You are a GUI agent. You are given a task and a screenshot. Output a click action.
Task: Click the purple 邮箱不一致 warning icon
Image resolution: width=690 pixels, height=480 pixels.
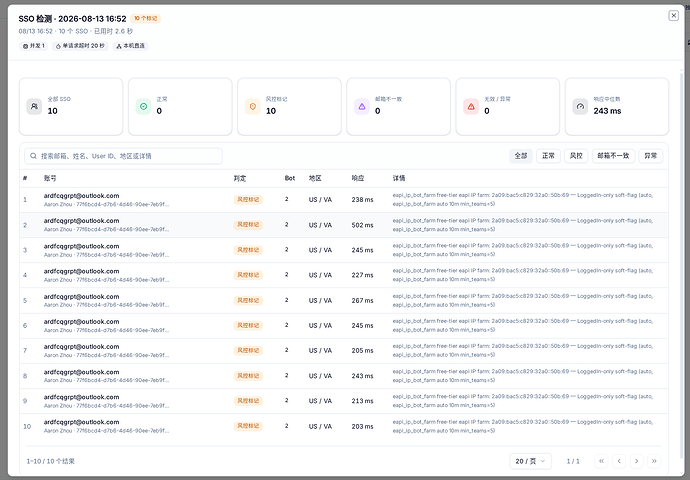pyautogui.click(x=362, y=106)
